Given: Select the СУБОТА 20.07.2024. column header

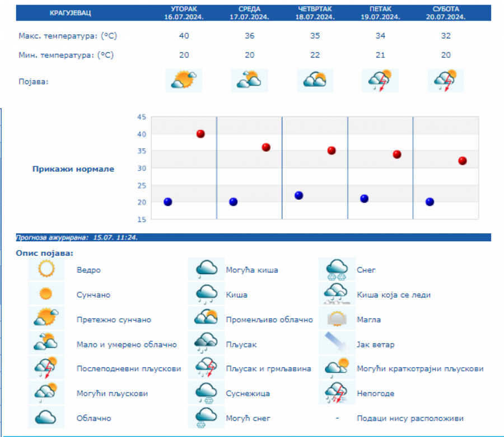Looking at the screenshot, I should pyautogui.click(x=446, y=13).
